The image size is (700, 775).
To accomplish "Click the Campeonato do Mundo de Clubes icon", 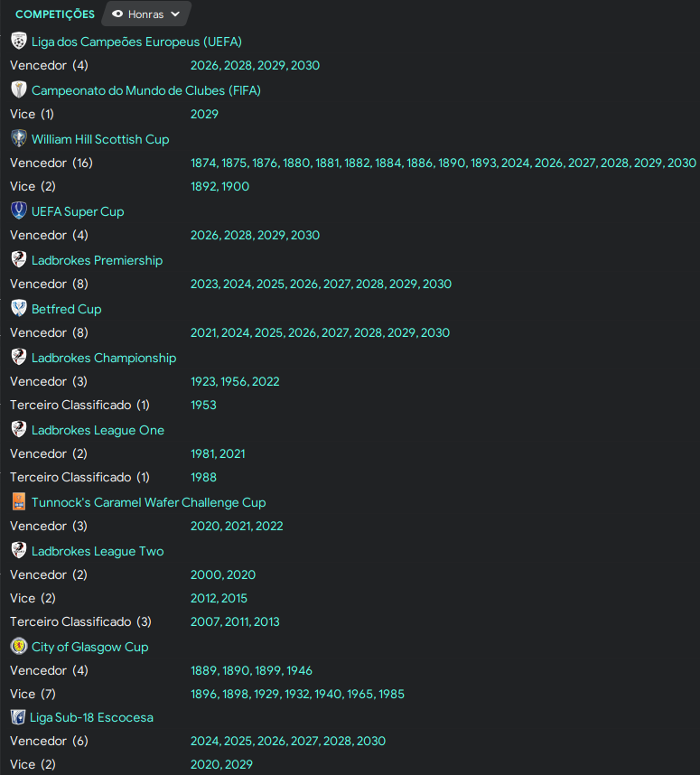I will pos(19,90).
